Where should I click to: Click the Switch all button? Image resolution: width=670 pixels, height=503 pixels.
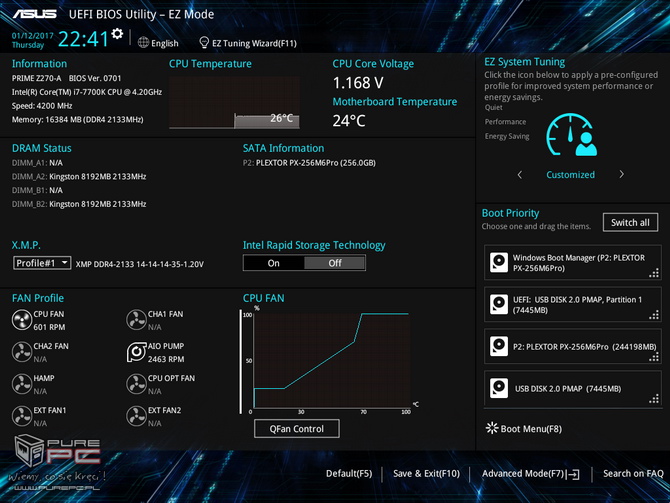tap(630, 222)
